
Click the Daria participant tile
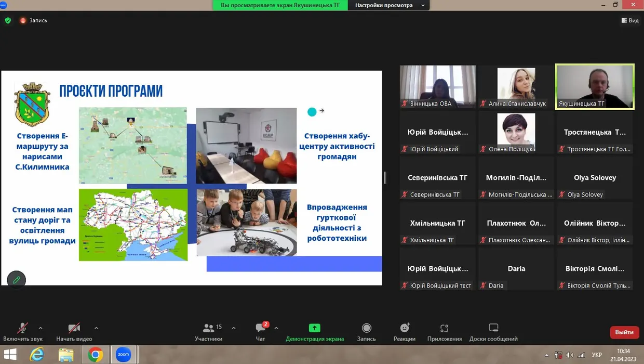click(x=516, y=269)
